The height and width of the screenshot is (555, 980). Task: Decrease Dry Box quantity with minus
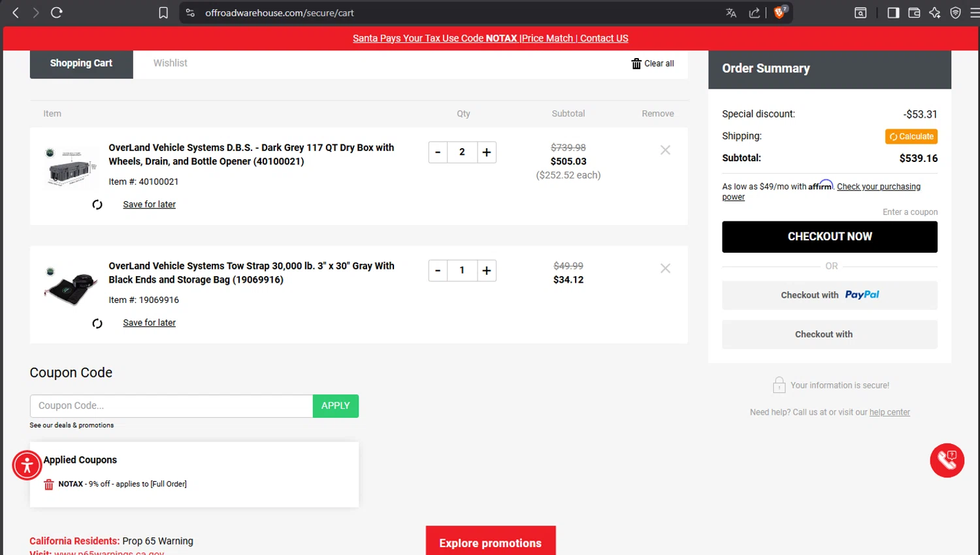438,152
